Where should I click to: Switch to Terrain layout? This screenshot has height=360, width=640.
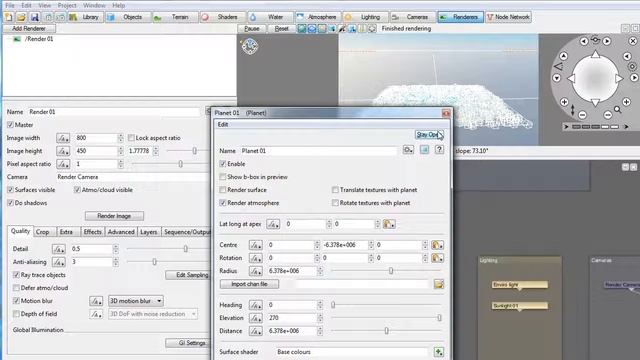tap(175, 17)
